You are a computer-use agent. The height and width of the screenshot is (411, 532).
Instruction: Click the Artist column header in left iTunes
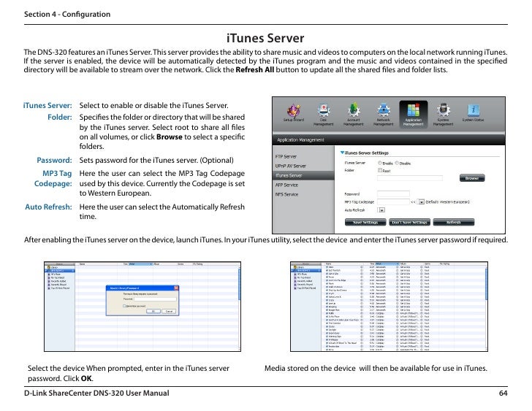click(x=141, y=264)
